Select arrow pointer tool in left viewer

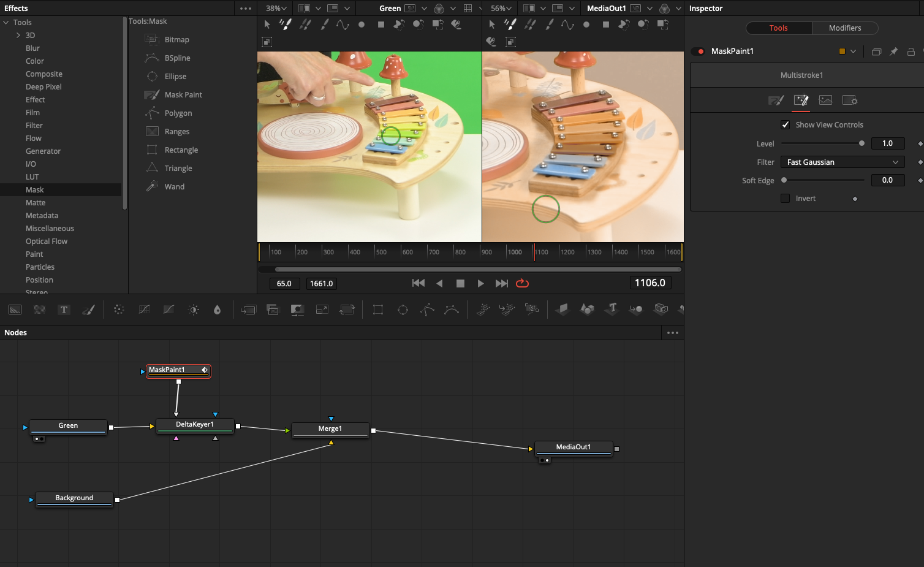[x=267, y=25]
